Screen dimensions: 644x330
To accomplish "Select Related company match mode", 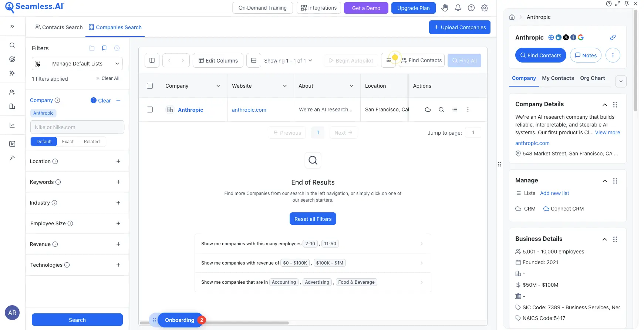I will (92, 142).
